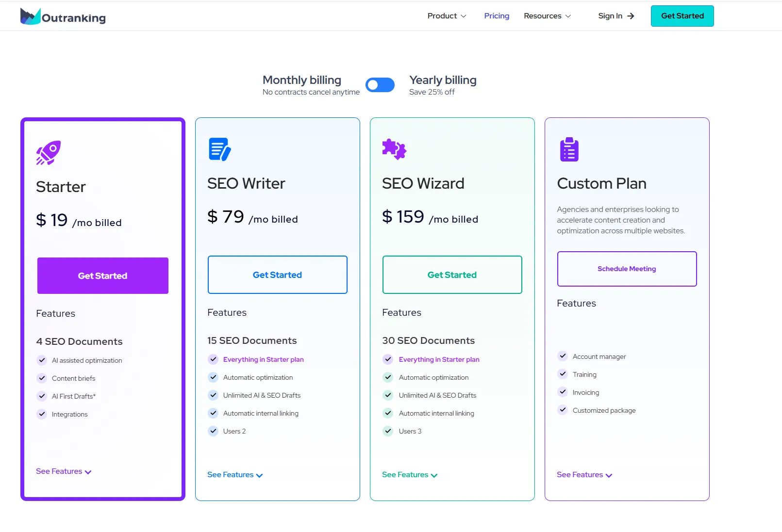Viewport: 782px width, 532px height.
Task: Click the rocket icon on Starter plan
Action: click(x=49, y=152)
